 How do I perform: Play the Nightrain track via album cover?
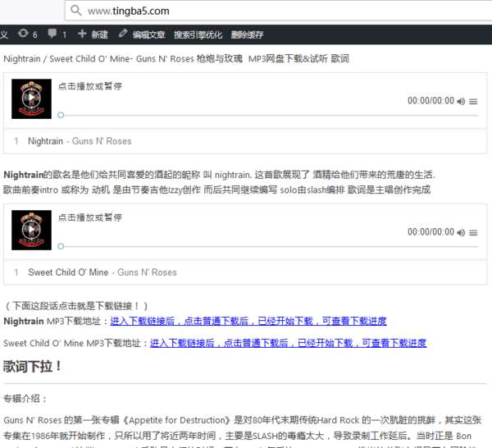point(31,98)
